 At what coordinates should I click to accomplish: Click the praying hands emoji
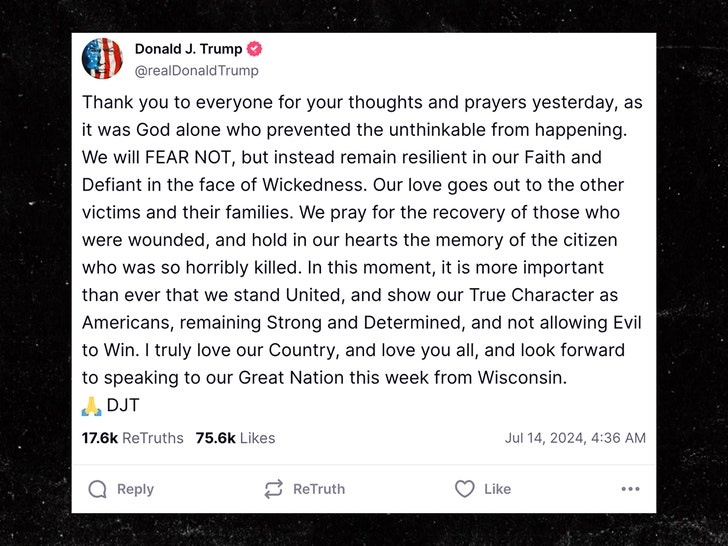pos(91,406)
